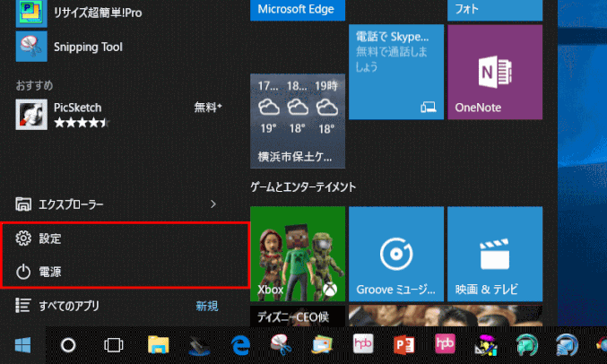Viewport: 607px width, 364px height.
Task: Click the Cortana circle search icon
Action: click(68, 344)
